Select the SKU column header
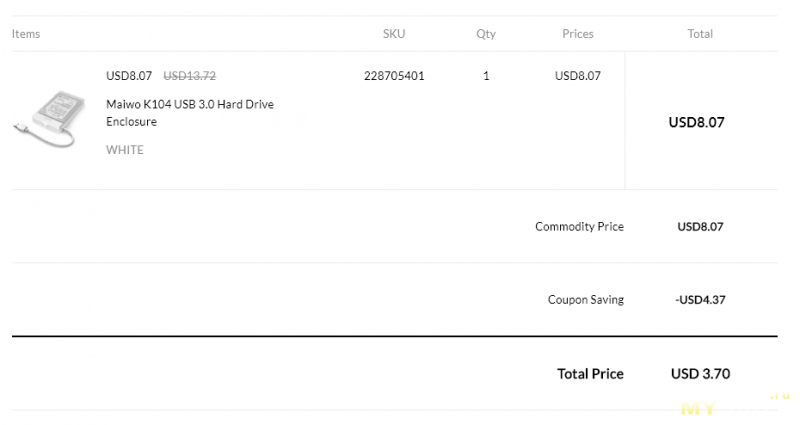The height and width of the screenshot is (425, 800). [x=394, y=34]
